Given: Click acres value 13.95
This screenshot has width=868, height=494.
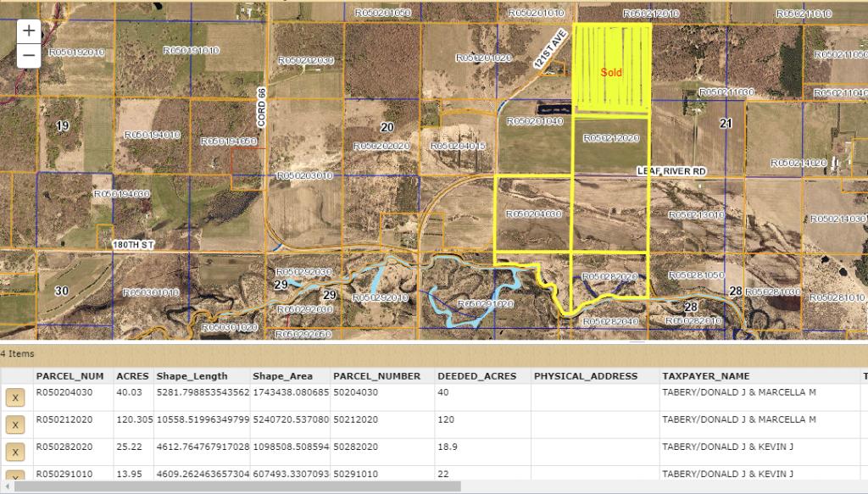Looking at the screenshot, I should tap(129, 474).
